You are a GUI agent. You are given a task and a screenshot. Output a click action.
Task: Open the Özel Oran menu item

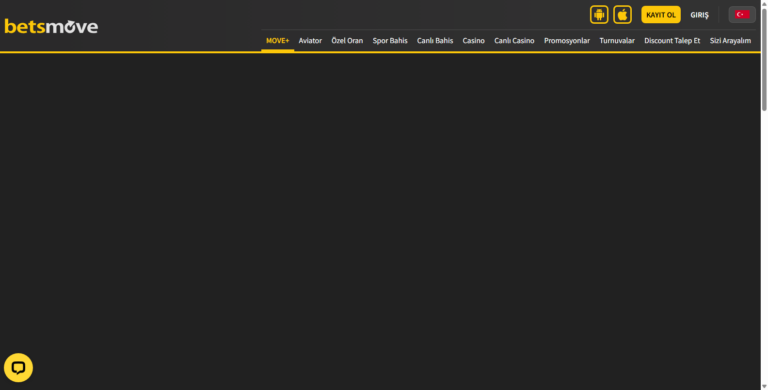(x=347, y=41)
